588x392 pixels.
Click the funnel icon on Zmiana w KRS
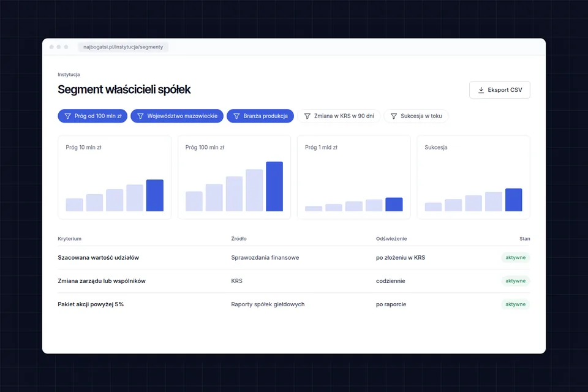point(307,116)
